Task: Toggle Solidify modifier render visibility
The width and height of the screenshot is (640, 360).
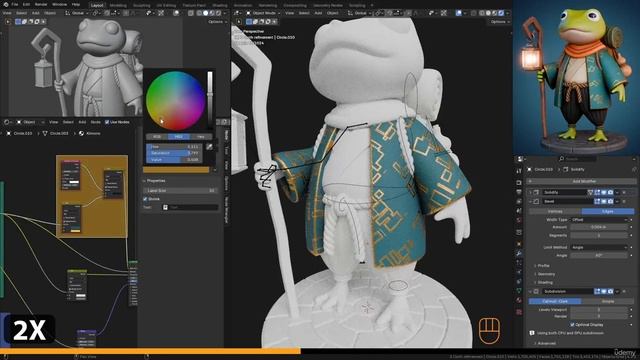Action: 610,192
